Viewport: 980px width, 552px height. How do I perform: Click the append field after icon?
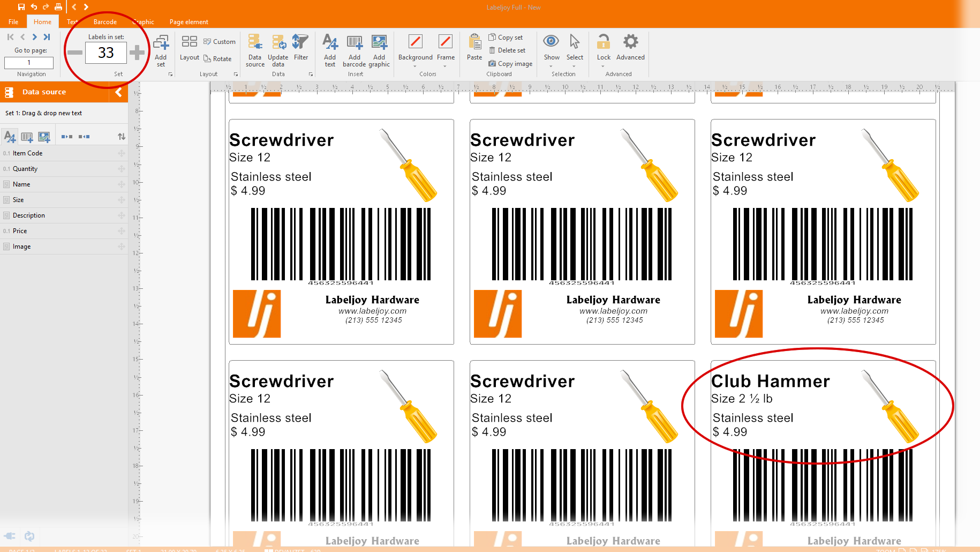(x=67, y=137)
